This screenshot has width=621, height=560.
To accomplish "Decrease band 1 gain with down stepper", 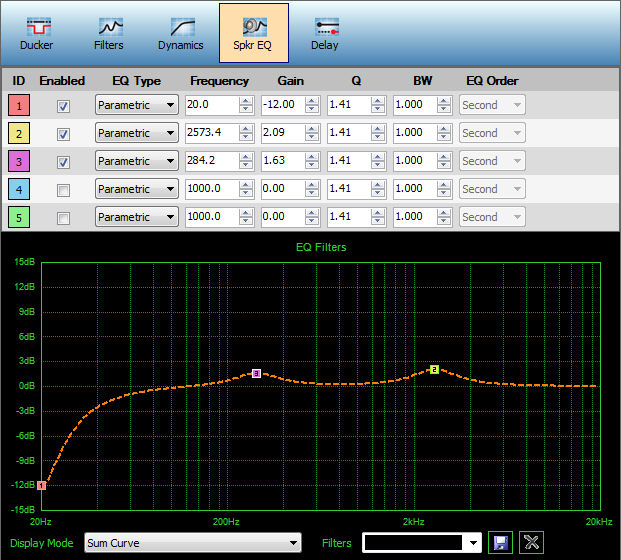I will (312, 110).
